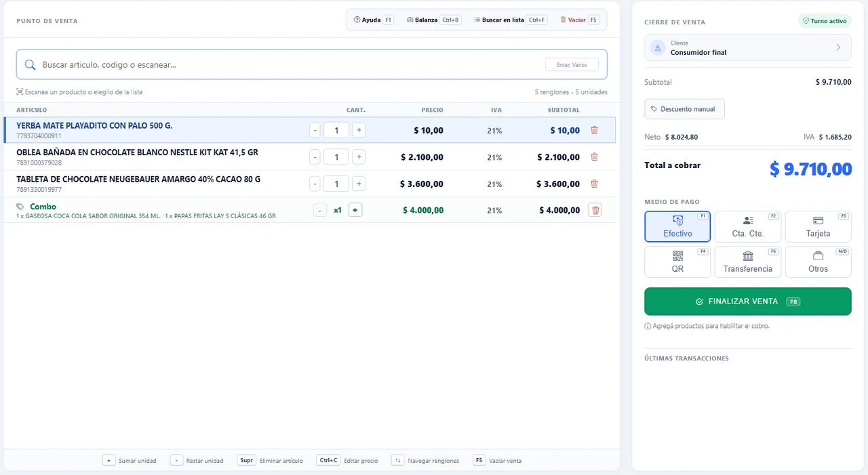Select the Oblea Bañada Kit Kat row name
This screenshot has height=475, width=868.
tap(137, 152)
